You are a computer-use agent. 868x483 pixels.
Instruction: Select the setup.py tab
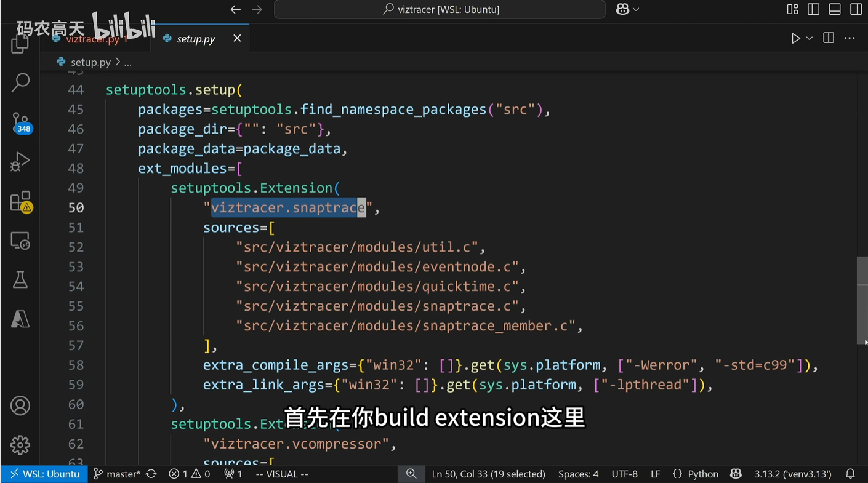(x=196, y=39)
